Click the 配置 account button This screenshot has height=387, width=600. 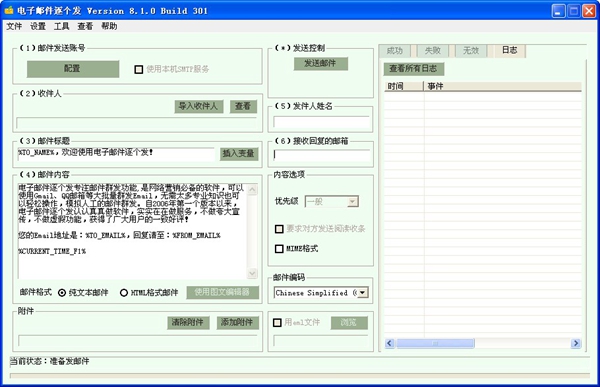click(x=73, y=69)
